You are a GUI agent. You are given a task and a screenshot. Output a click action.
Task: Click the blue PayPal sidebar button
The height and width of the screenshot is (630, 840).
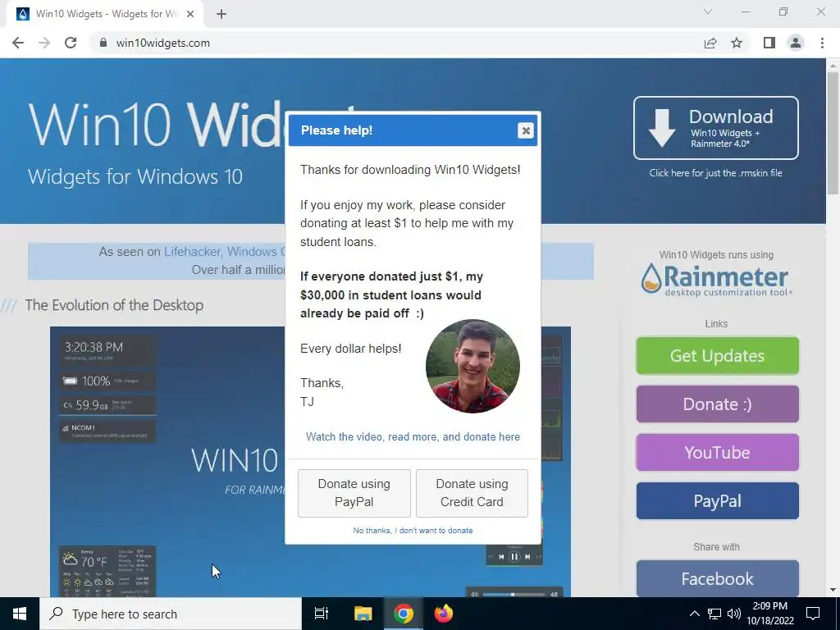click(x=717, y=501)
